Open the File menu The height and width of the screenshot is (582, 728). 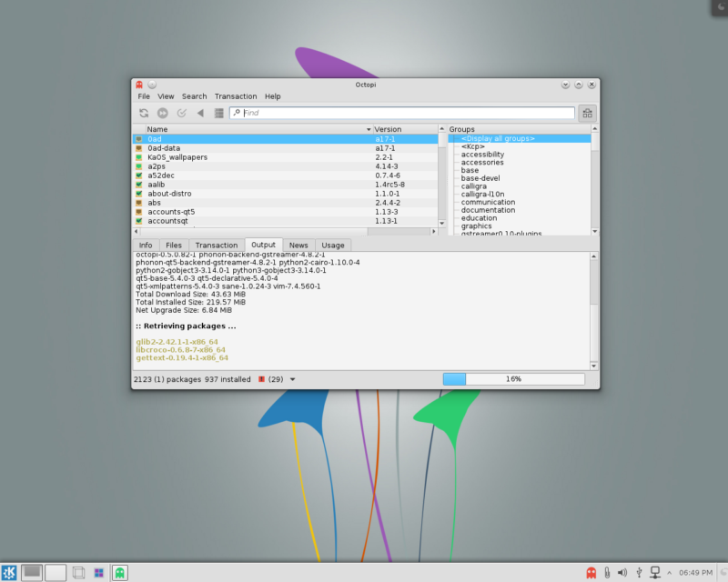[144, 96]
